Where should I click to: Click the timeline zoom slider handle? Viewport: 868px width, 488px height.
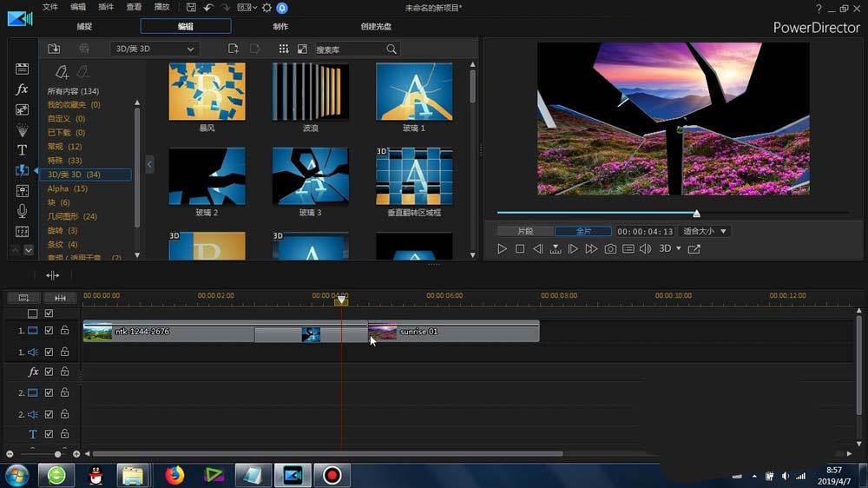tap(57, 454)
